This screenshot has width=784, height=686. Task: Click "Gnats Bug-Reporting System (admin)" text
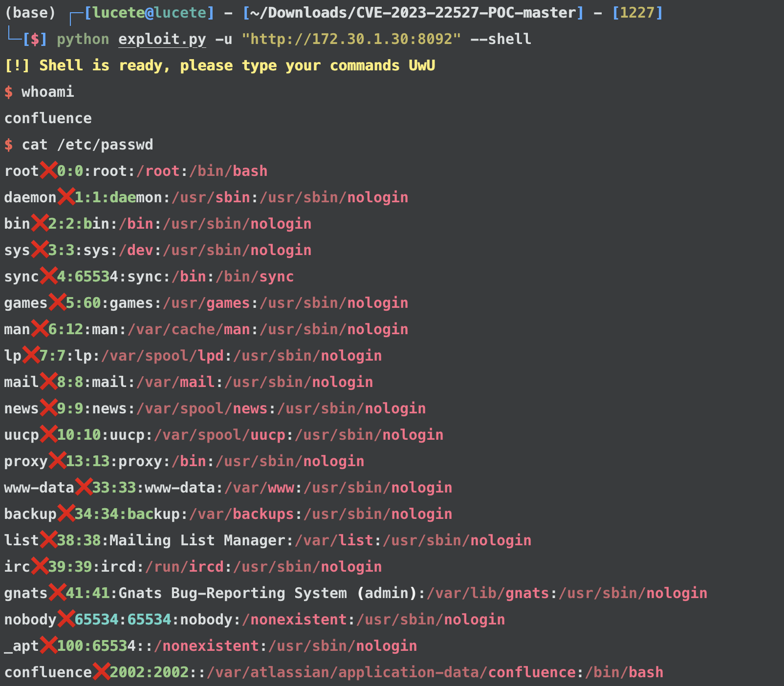268,593
